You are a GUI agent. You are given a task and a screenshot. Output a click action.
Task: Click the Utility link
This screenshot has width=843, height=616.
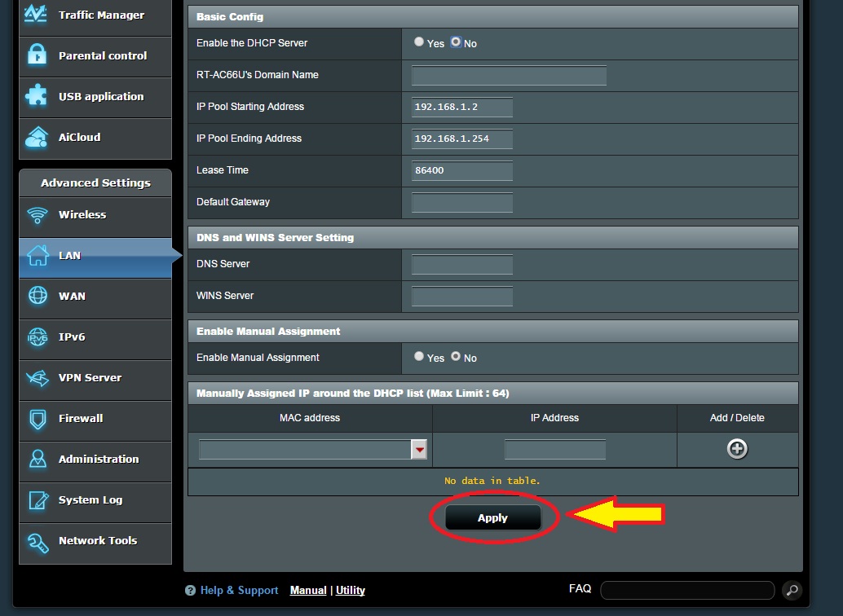351,591
